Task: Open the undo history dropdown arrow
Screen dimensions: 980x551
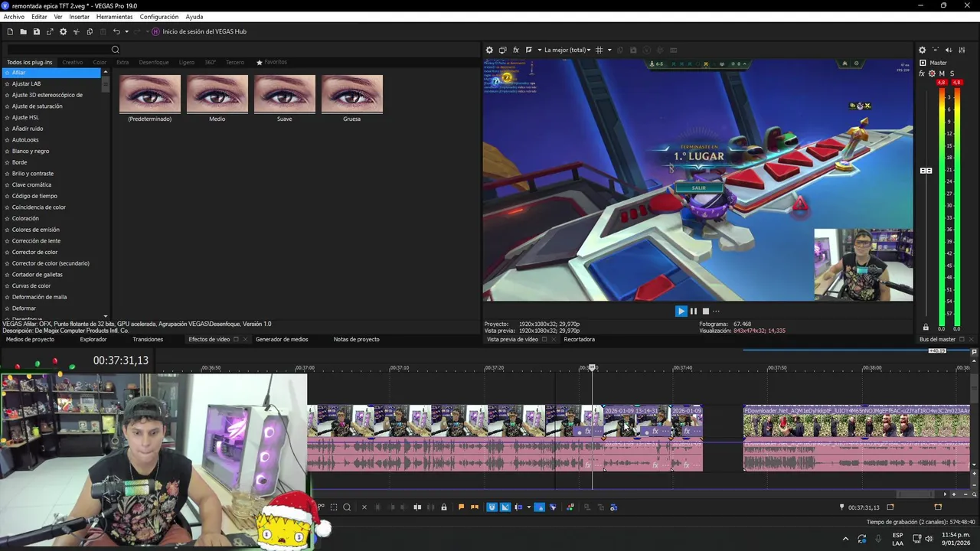Action: 126,31
